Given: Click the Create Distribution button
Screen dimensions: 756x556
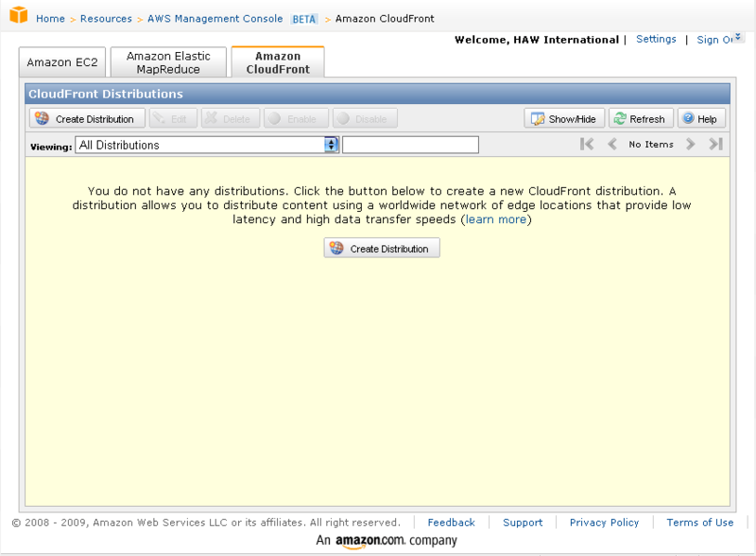Looking at the screenshot, I should coord(381,247).
